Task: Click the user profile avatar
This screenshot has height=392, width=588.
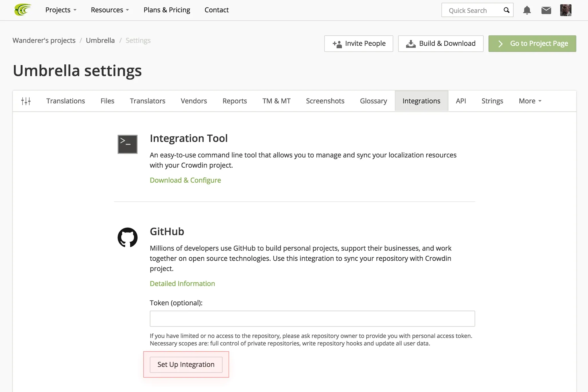Action: (x=566, y=10)
